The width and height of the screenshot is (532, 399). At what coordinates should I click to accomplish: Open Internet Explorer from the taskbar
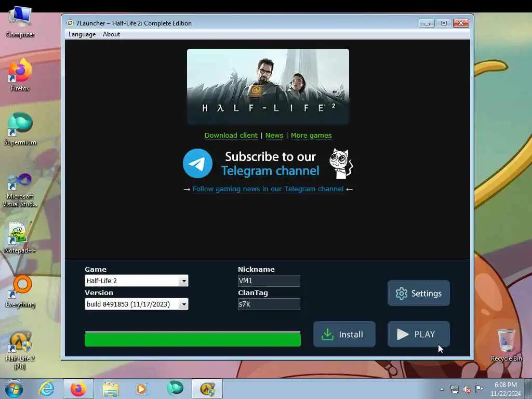click(x=46, y=389)
